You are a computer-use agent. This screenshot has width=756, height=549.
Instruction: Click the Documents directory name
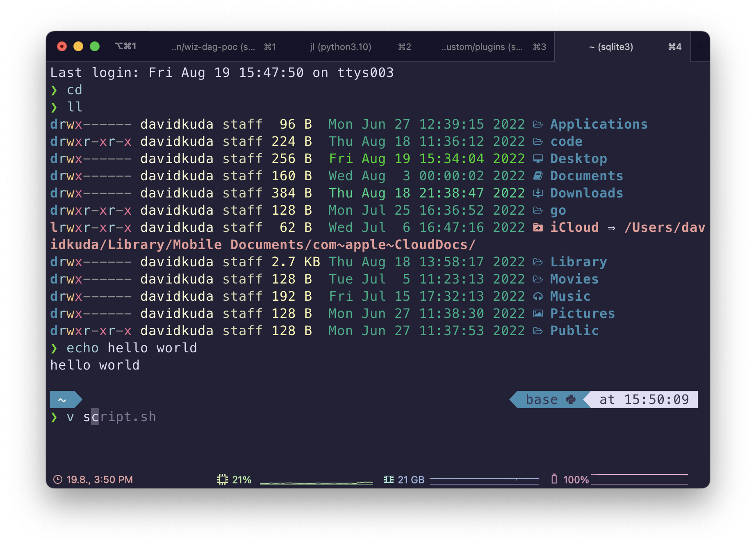click(587, 176)
